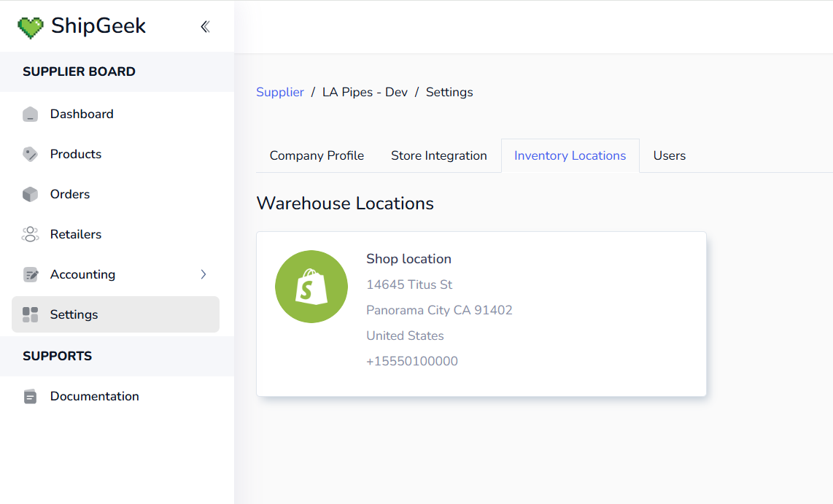Viewport: 833px width, 504px height.
Task: Follow the Supplier breadcrumb link
Action: click(x=280, y=93)
